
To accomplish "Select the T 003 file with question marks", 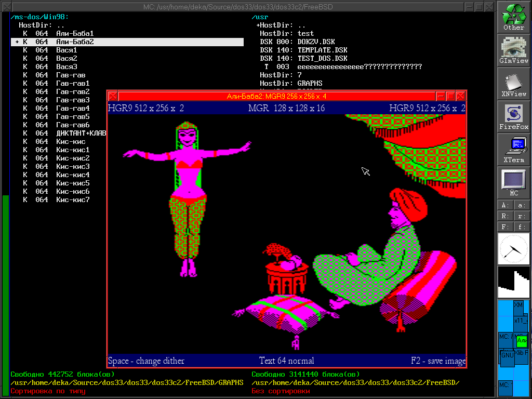I will tap(368, 66).
